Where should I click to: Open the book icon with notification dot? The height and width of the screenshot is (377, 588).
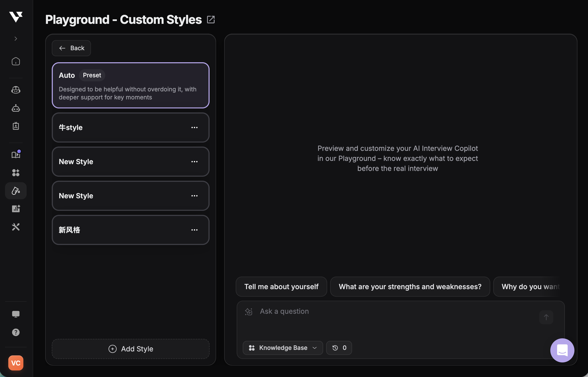pyautogui.click(x=16, y=154)
